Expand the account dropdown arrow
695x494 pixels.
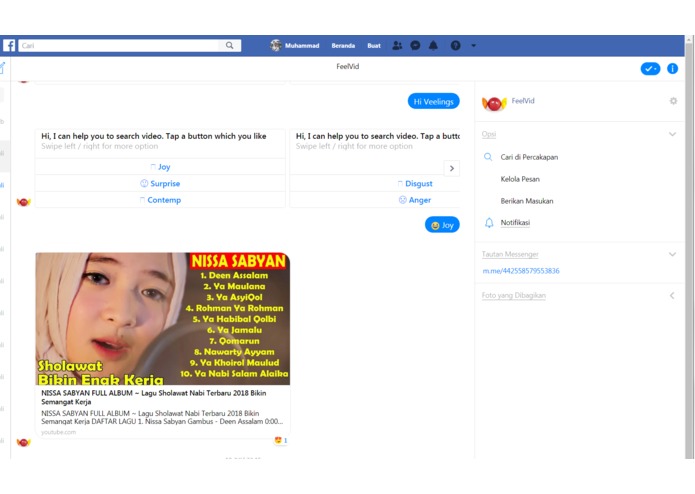pyautogui.click(x=473, y=45)
